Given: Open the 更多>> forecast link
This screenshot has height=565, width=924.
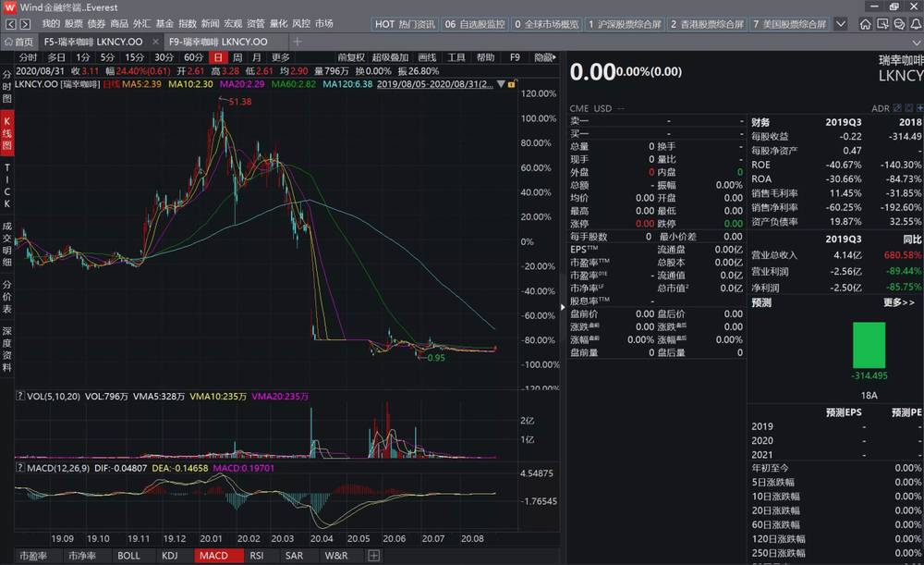Looking at the screenshot, I should point(899,302).
